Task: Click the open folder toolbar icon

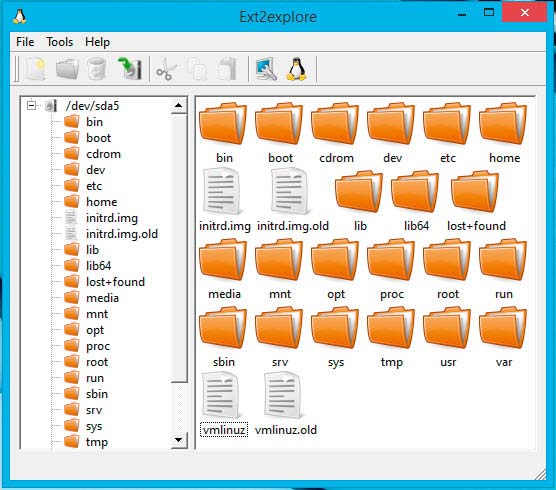Action: [x=67, y=68]
